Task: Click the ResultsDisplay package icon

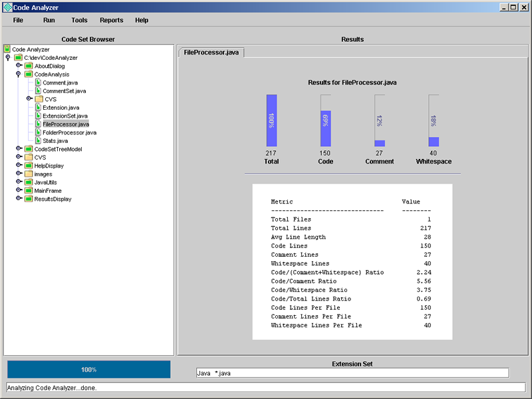Action: 29,199
